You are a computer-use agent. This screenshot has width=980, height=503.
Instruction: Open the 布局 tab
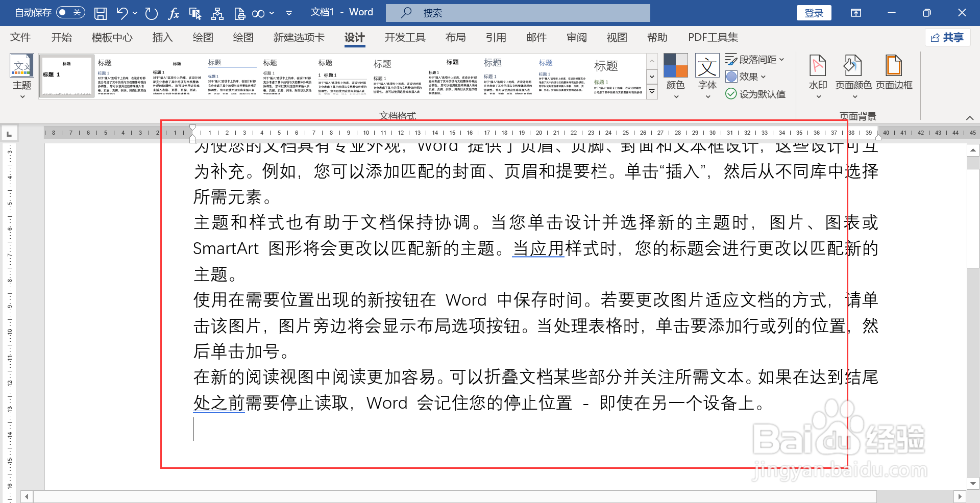pos(455,37)
